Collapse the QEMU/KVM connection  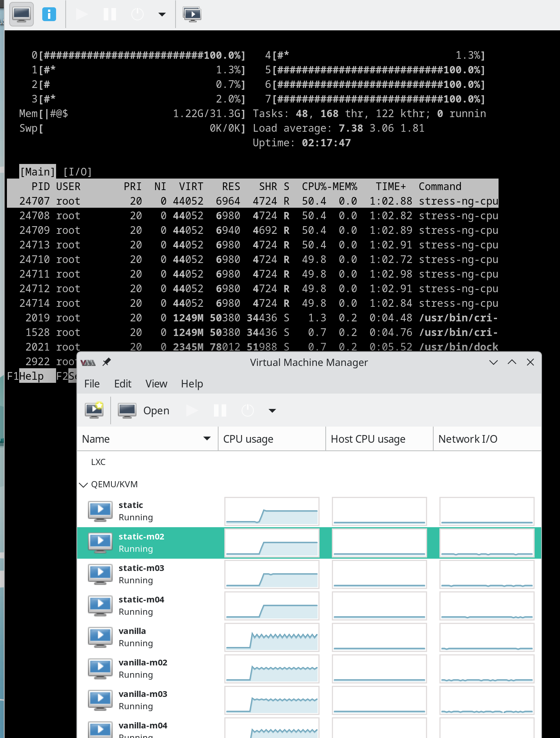point(83,485)
